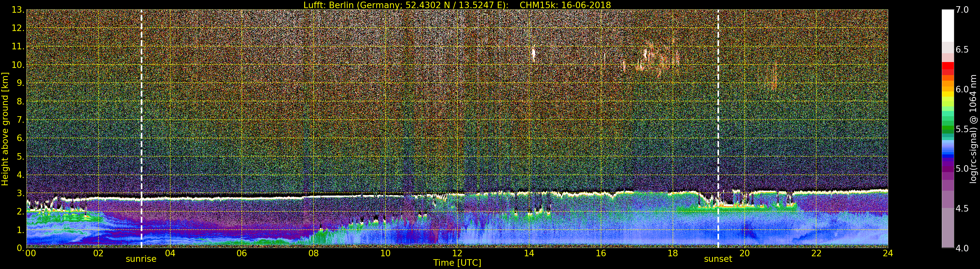980x269 pixels.
Task: Click the "sunrise" label below the time axis
Action: [x=141, y=259]
